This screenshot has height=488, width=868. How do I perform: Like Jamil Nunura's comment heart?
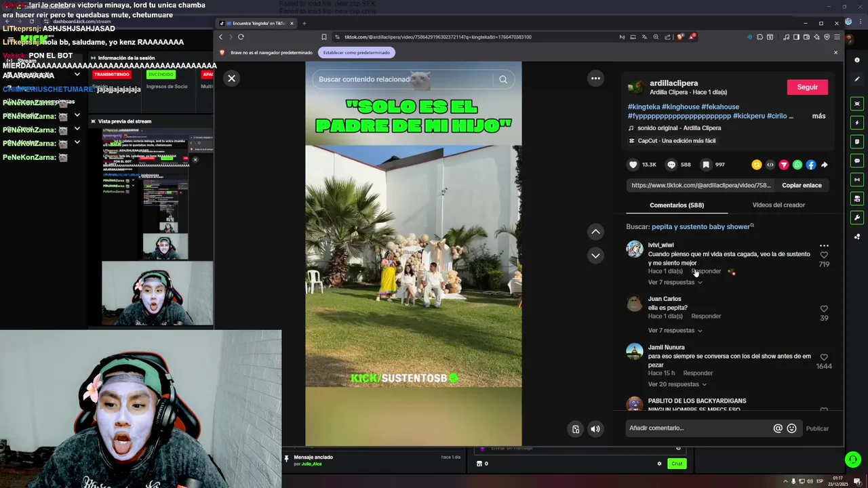tap(824, 357)
